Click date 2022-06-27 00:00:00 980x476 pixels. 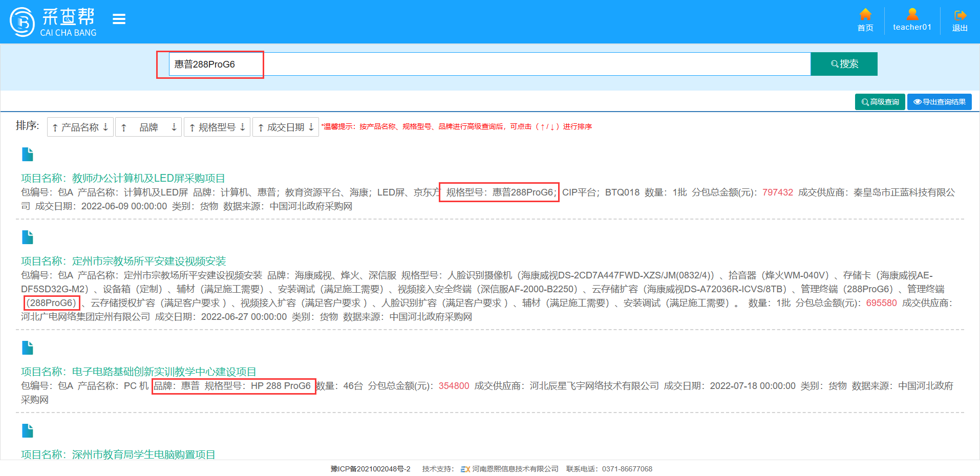pyautogui.click(x=244, y=317)
